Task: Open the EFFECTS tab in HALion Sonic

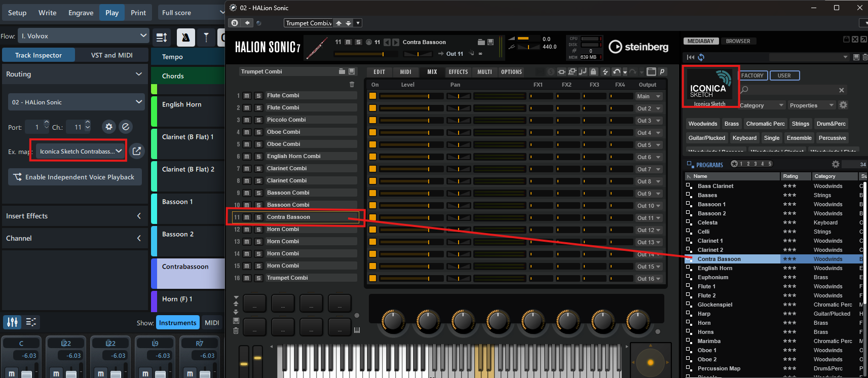Action: pos(459,72)
